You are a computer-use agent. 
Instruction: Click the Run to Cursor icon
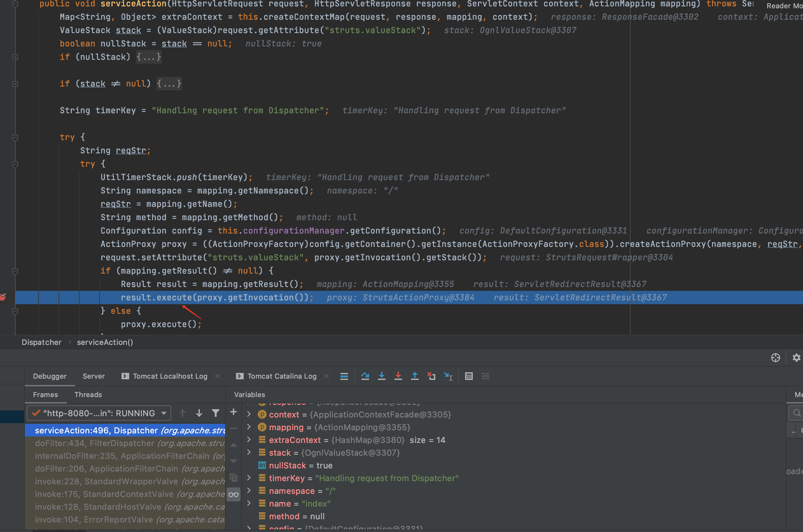(x=448, y=376)
